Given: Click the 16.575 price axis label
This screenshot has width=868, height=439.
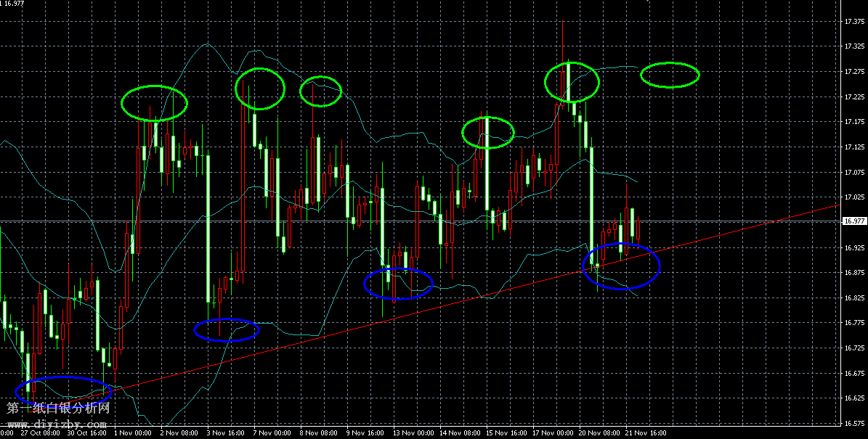Looking at the screenshot, I should pyautogui.click(x=853, y=423).
